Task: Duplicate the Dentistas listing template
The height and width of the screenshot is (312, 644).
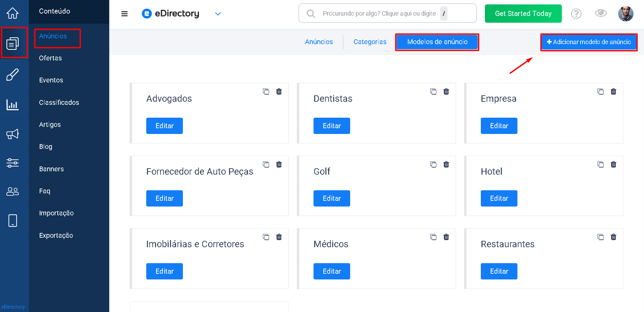Action: 433,92
